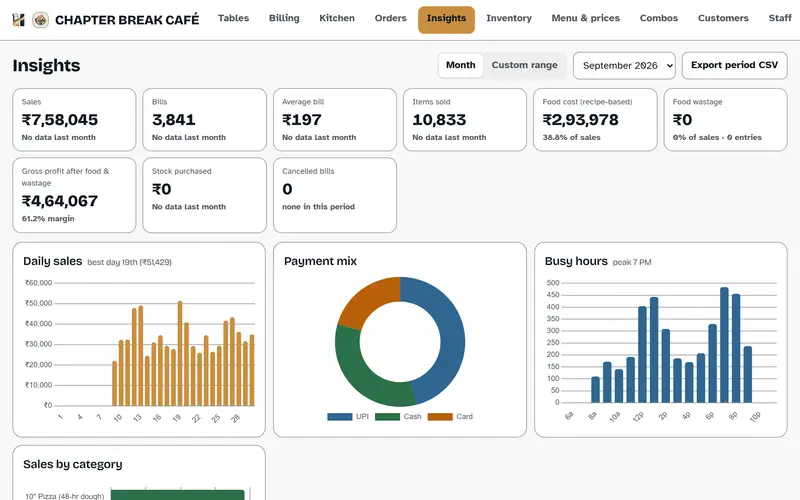Screen dimensions: 800x500
Task: Click the Sales ₹7,58,045 card
Action: (x=74, y=120)
